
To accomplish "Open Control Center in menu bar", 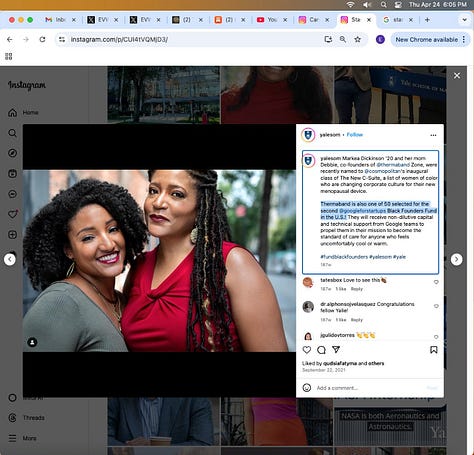I will point(398,4).
